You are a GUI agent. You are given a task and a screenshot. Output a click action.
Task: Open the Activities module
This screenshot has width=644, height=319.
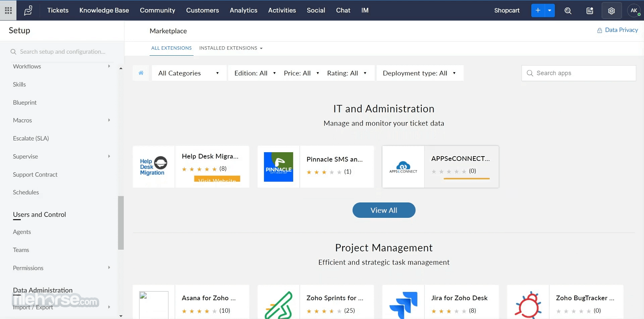click(x=282, y=11)
